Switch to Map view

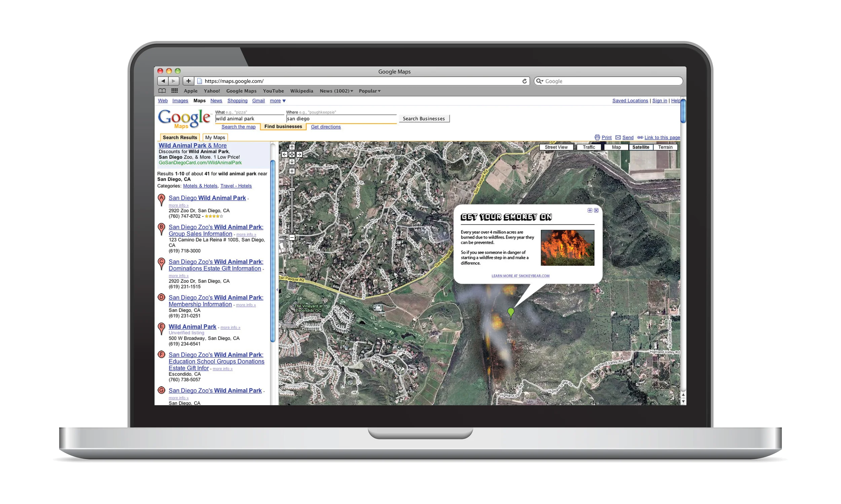coord(616,147)
